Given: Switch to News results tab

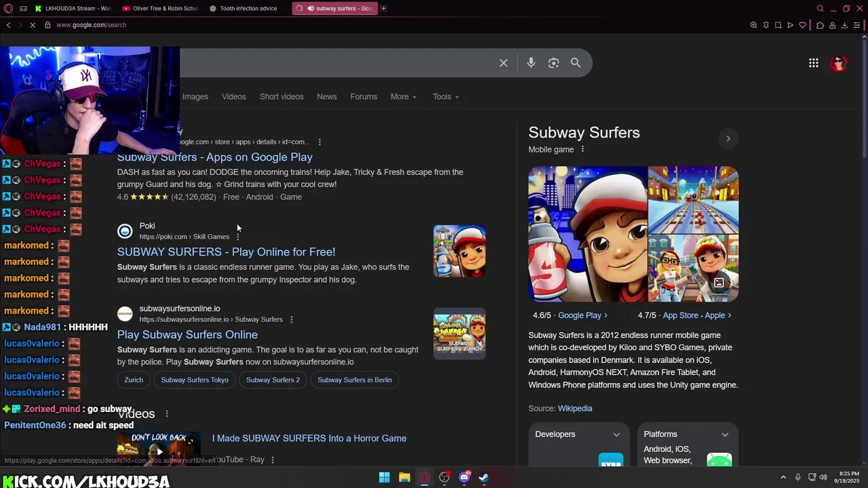Looking at the screenshot, I should (x=327, y=97).
